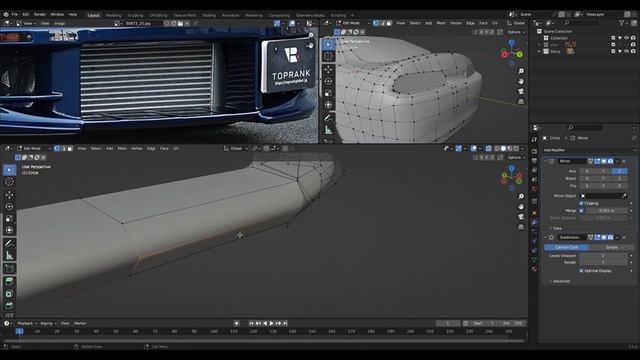Select the Transform tool in bottom viewport toolbar

tap(9, 230)
